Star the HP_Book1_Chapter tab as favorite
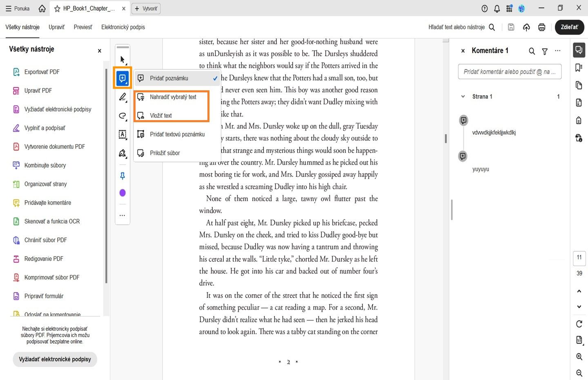The height and width of the screenshot is (380, 588). (x=57, y=8)
